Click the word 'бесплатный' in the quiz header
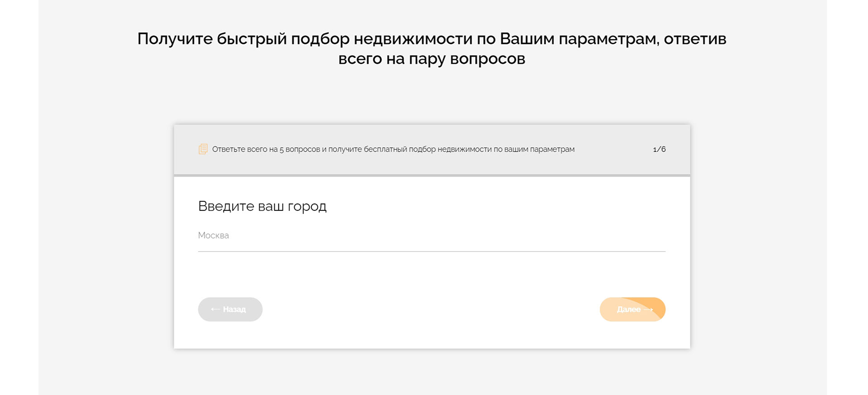 pos(386,149)
